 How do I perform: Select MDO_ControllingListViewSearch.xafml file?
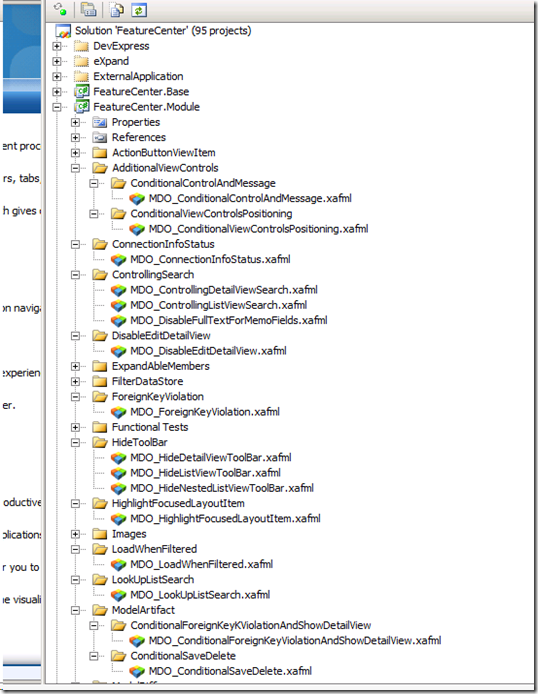(x=219, y=305)
